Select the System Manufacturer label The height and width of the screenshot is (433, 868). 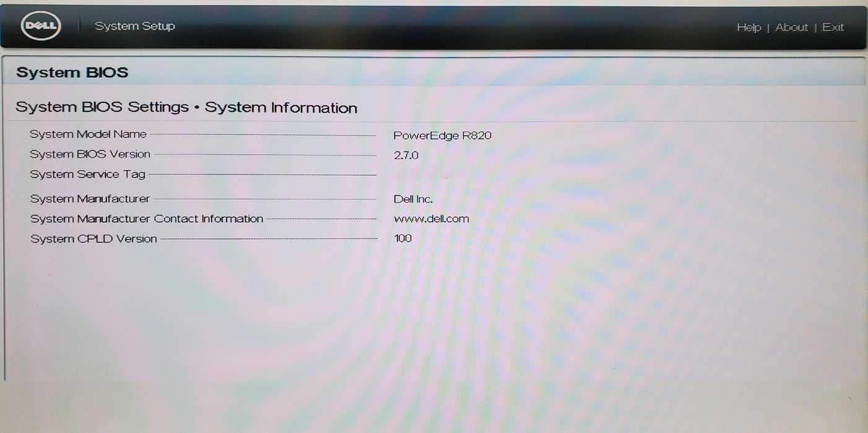(x=90, y=199)
